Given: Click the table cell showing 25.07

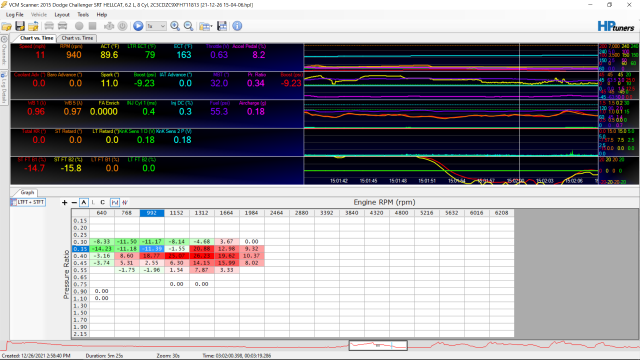Looking at the screenshot, I should pyautogui.click(x=177, y=256).
